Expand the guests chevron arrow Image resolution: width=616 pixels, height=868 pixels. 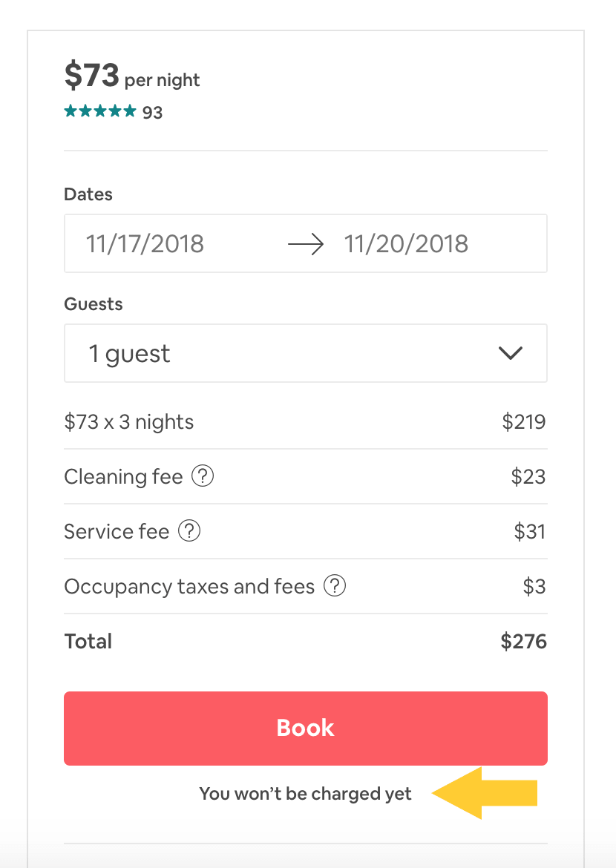(x=511, y=353)
